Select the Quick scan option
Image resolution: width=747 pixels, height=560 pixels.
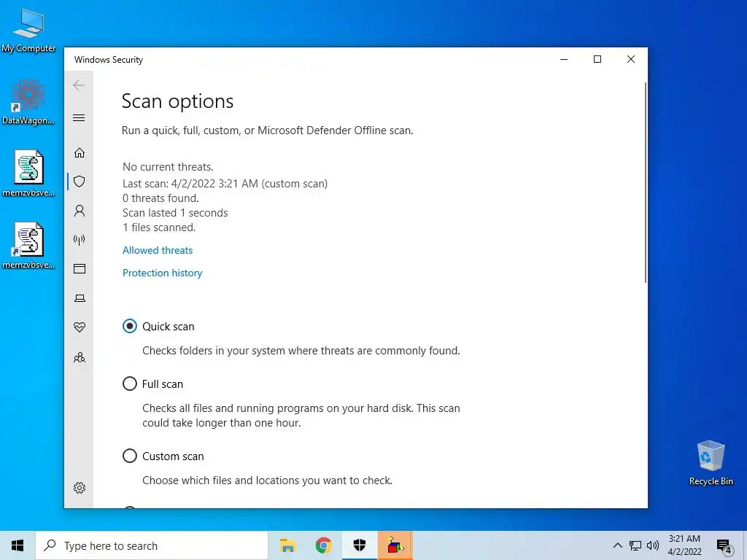(130, 326)
